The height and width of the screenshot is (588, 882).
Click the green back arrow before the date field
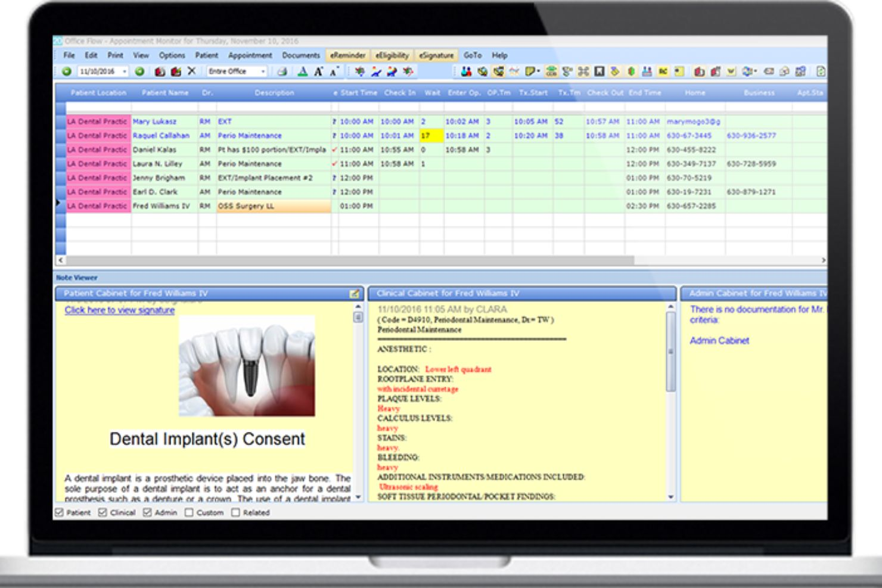[x=67, y=71]
